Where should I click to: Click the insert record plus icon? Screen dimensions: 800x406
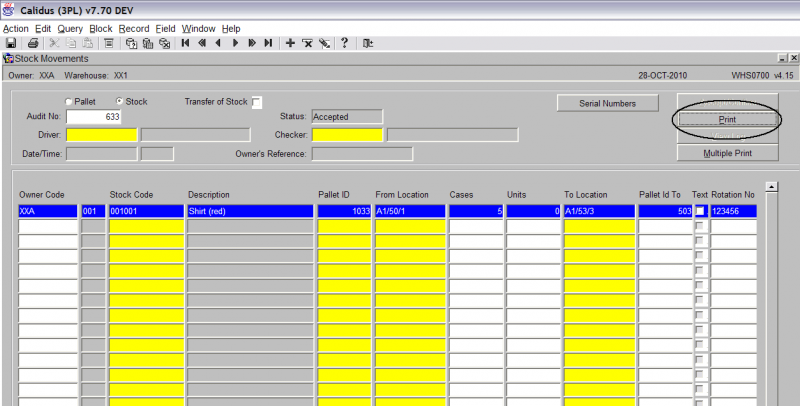(x=290, y=43)
